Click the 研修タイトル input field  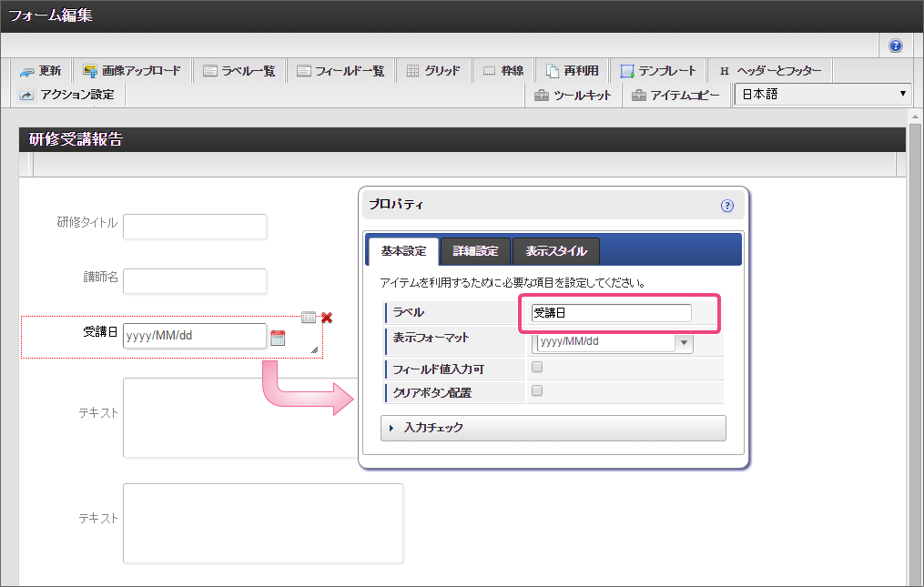tap(195, 227)
